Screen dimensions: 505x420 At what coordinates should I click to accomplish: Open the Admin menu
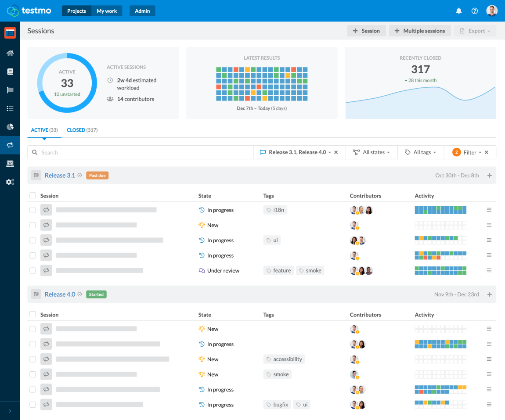coord(142,11)
